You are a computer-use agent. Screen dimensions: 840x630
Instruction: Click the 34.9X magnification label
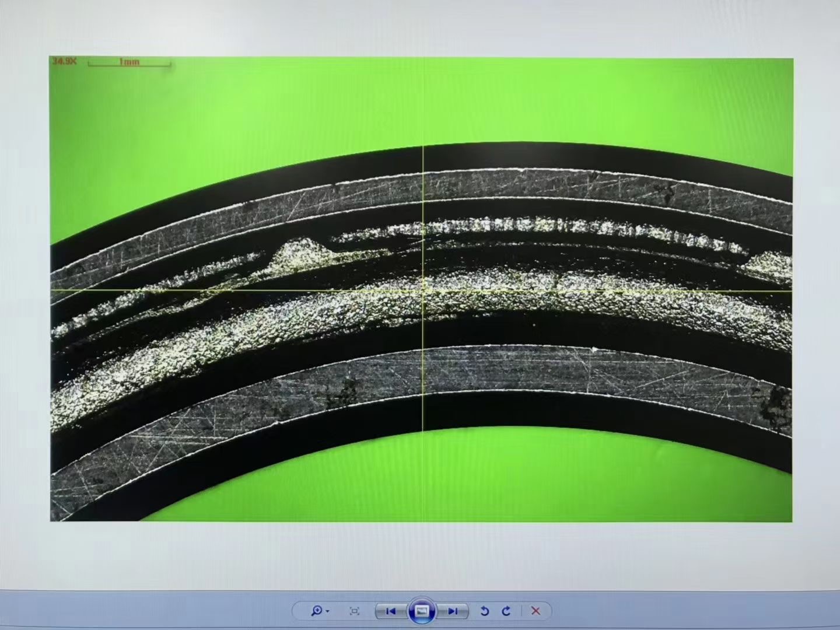click(x=64, y=61)
